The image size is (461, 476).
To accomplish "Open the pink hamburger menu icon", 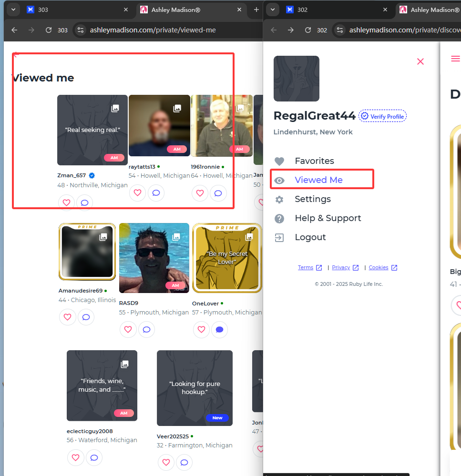I will [455, 58].
